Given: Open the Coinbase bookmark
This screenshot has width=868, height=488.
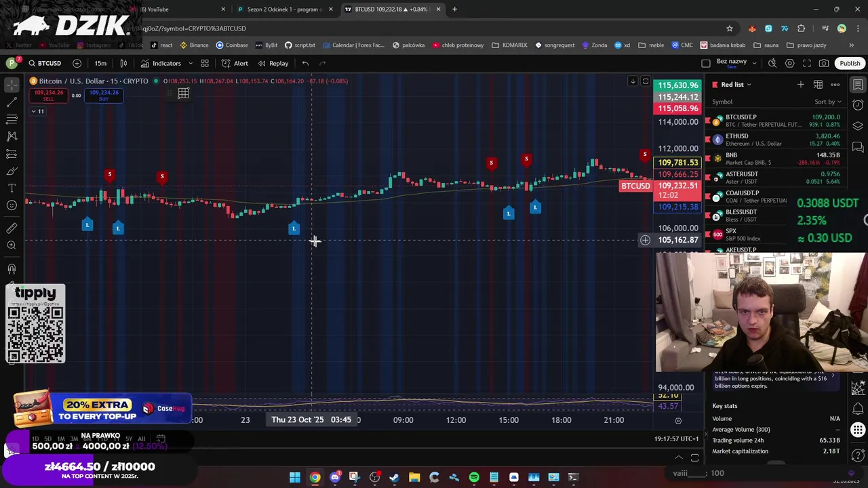Looking at the screenshot, I should pyautogui.click(x=232, y=45).
